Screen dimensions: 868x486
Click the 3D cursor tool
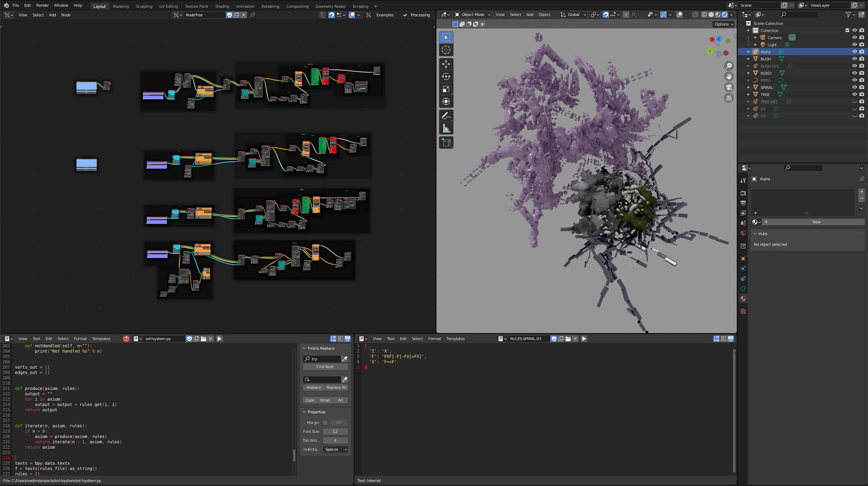click(x=446, y=50)
